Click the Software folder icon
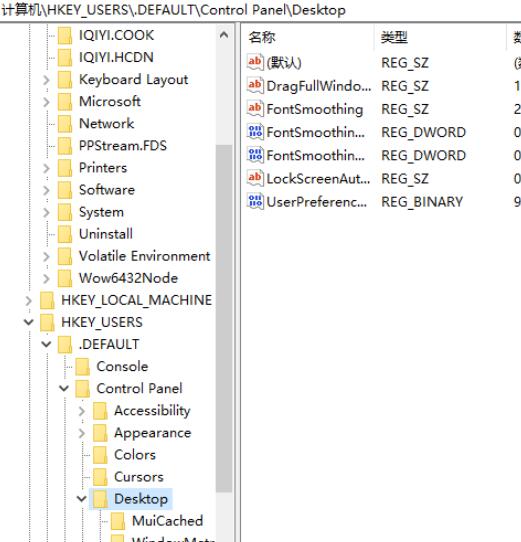The width and height of the screenshot is (521, 542). (x=65, y=190)
